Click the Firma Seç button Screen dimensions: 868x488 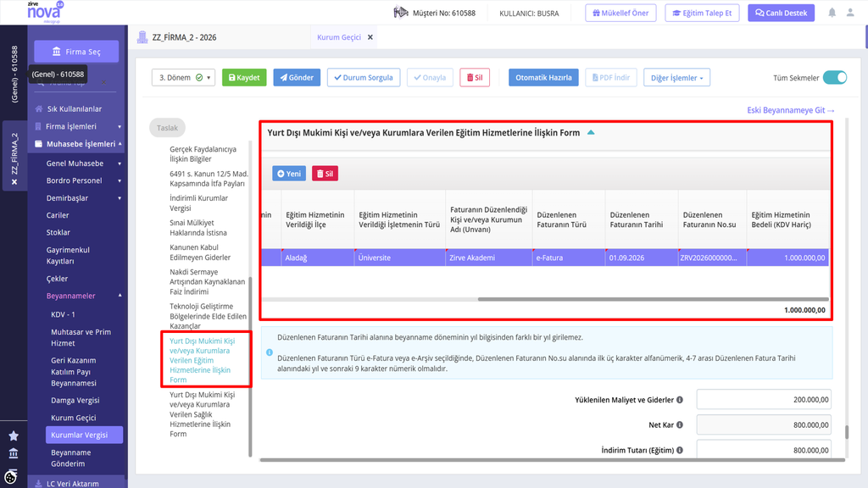pos(76,52)
